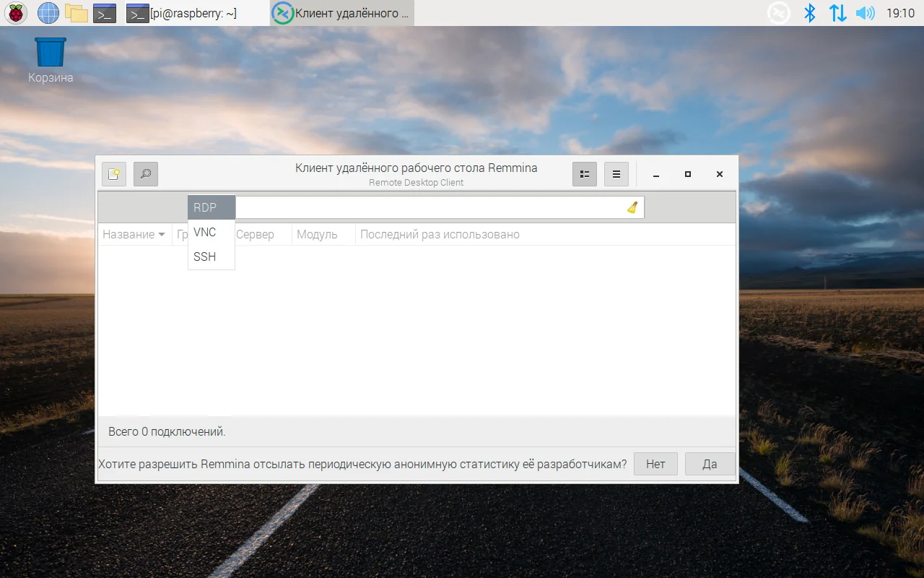Clear the address field with the broom icon
This screenshot has width=924, height=578.
tap(633, 207)
